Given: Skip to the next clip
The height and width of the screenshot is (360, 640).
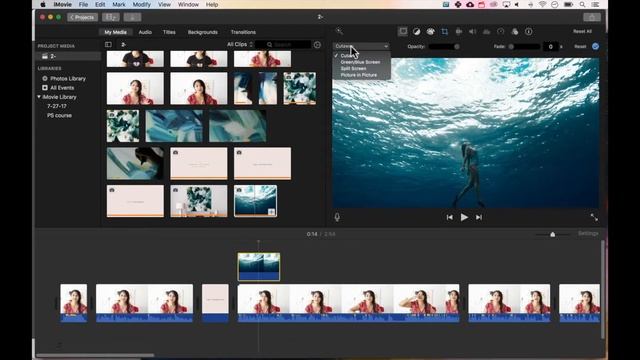Looking at the screenshot, I should [479, 218].
